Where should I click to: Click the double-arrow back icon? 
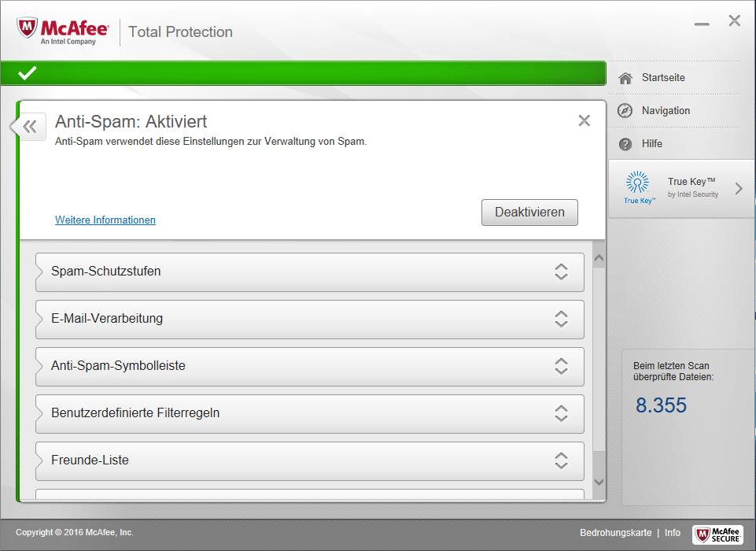coord(30,126)
